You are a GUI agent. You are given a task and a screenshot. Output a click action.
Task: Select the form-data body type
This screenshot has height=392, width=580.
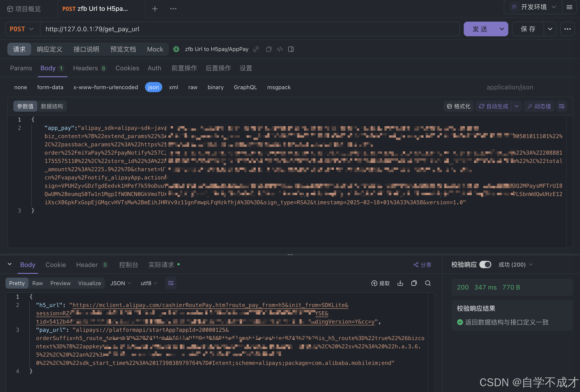tap(50, 87)
